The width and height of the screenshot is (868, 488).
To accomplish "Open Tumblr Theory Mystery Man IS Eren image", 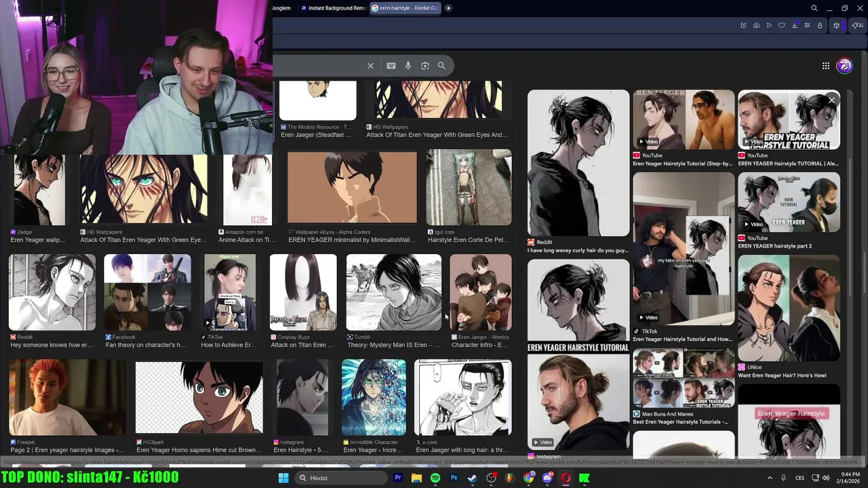I will (x=394, y=292).
